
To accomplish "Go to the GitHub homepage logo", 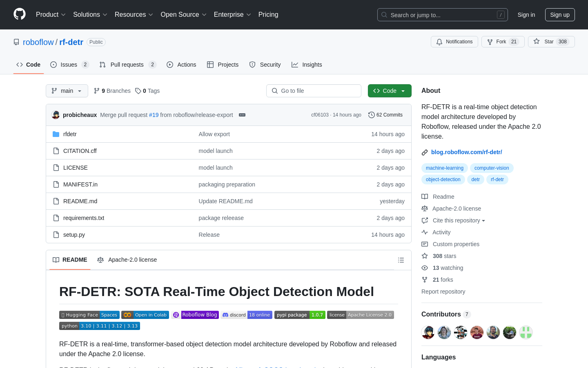I will pos(20,14).
